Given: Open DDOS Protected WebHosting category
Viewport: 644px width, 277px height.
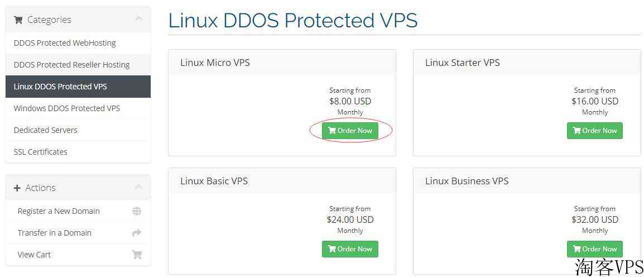Looking at the screenshot, I should (x=78, y=43).
